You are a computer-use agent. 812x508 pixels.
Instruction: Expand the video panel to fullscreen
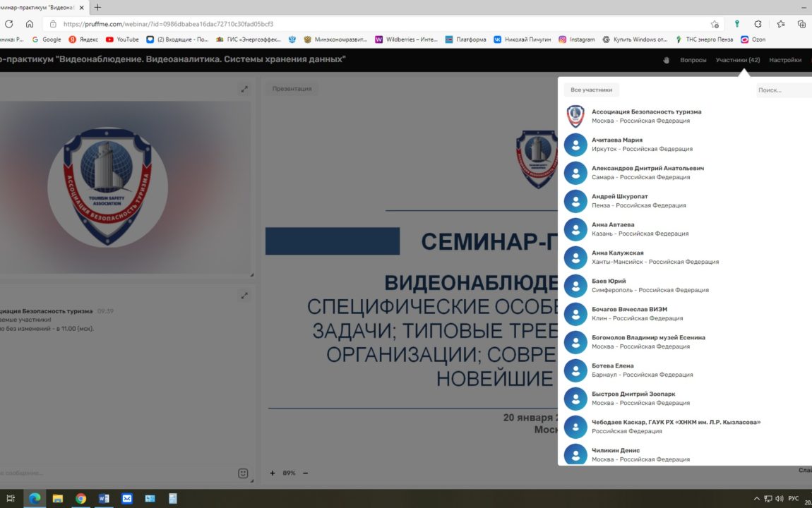pos(244,89)
